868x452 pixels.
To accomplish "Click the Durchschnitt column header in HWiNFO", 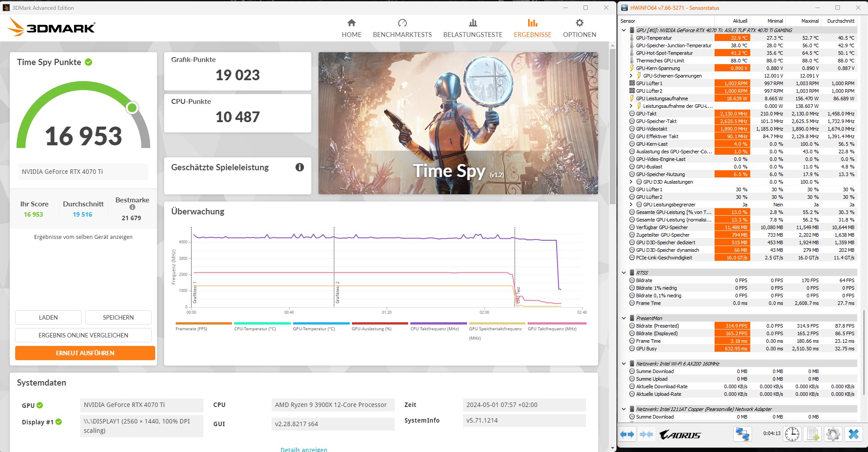I will coord(840,21).
